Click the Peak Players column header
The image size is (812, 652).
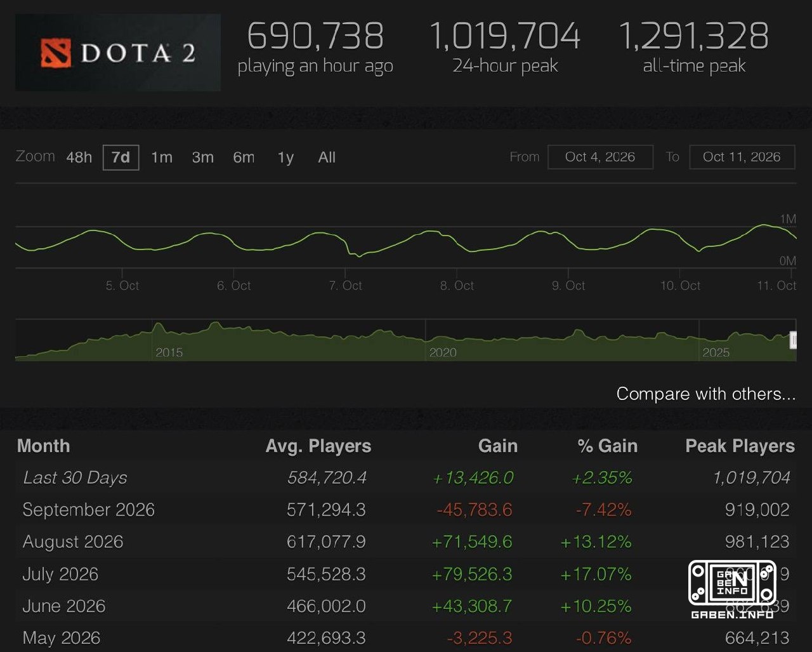[x=740, y=446]
